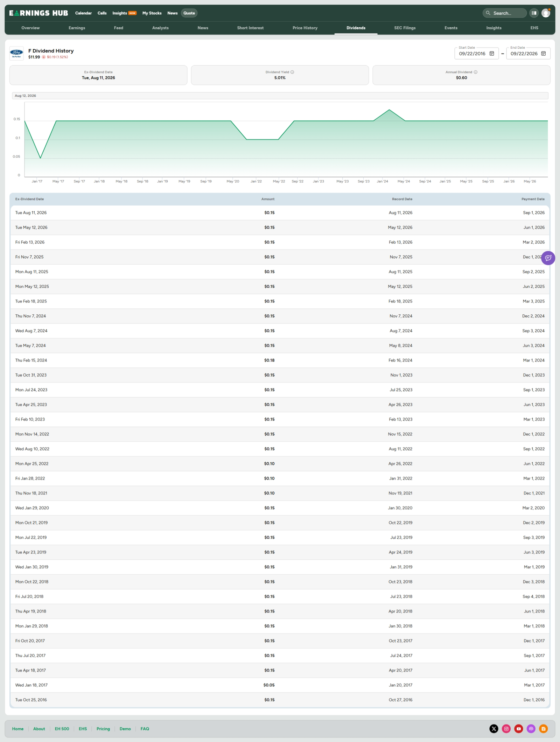This screenshot has width=560, height=742.
Task: Click the Start Date field 09/22/2016
Action: click(476, 54)
